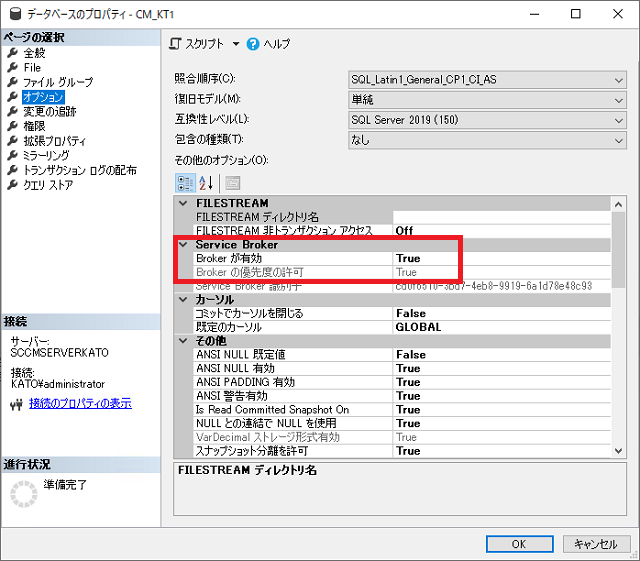
Task: Open the ヘルプ help icon
Action: point(253,44)
